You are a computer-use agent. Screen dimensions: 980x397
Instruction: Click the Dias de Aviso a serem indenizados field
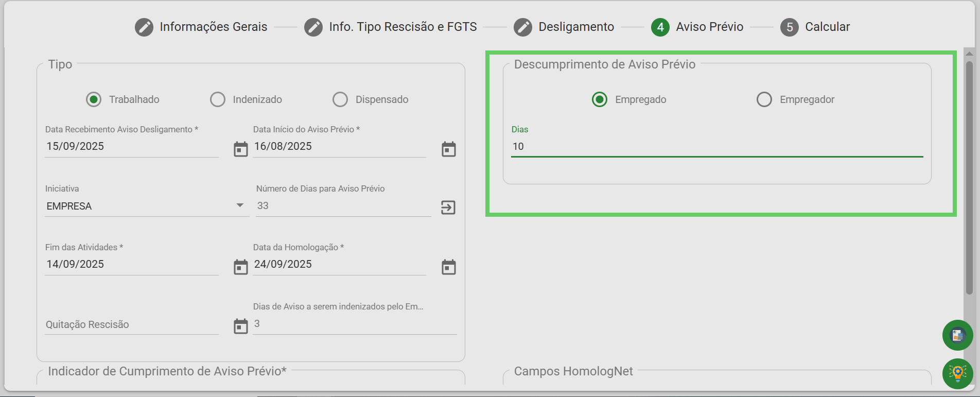(355, 324)
